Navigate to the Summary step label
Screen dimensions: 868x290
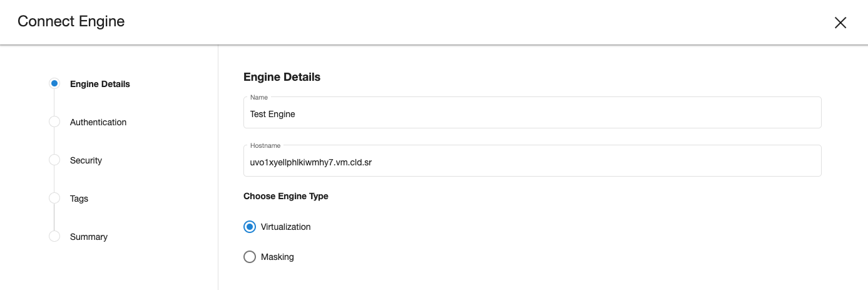pyautogui.click(x=89, y=237)
